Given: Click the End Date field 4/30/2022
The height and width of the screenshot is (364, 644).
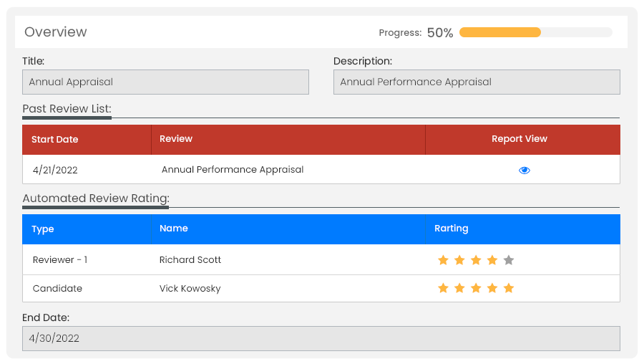Looking at the screenshot, I should (x=321, y=338).
